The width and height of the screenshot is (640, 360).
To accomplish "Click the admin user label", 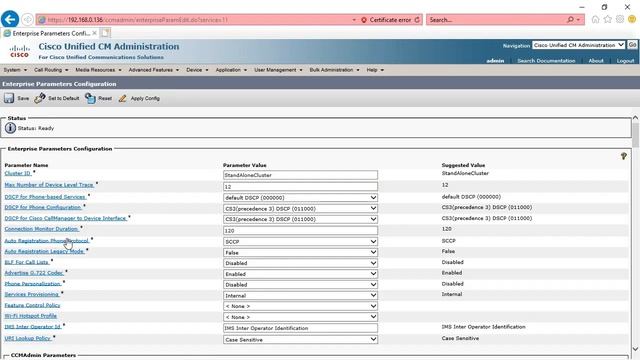I will click(x=495, y=60).
